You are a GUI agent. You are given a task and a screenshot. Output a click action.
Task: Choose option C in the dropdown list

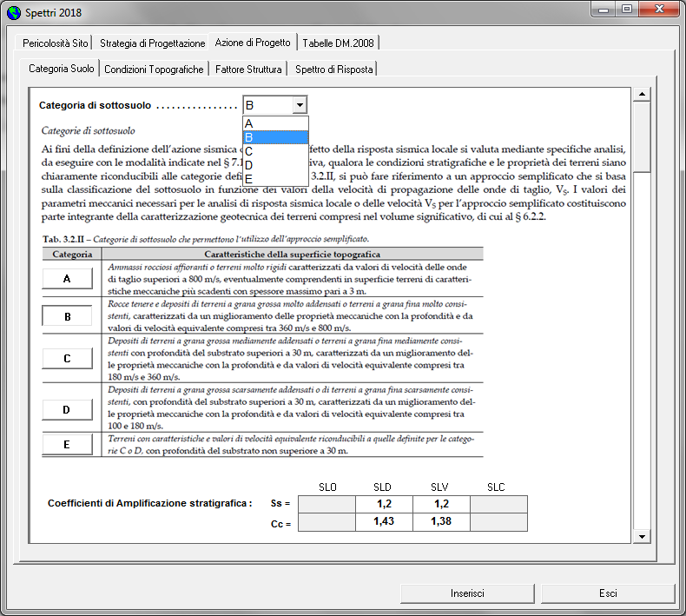(x=275, y=151)
